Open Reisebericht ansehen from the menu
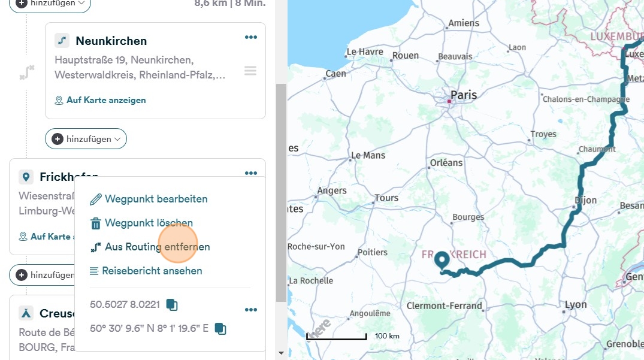This screenshot has width=644, height=360. tap(152, 271)
